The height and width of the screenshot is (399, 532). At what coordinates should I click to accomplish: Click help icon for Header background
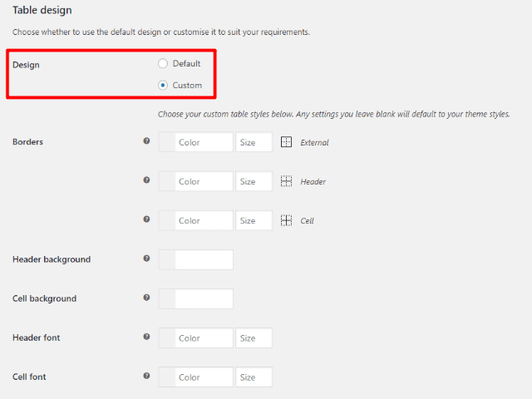pos(147,259)
